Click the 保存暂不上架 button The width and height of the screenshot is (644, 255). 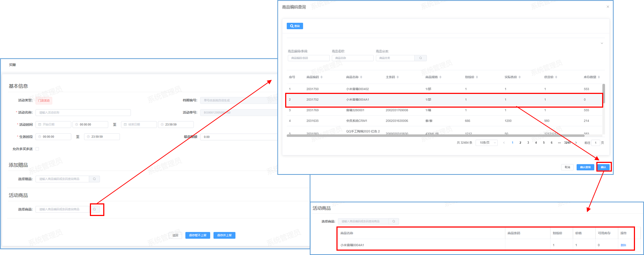point(198,235)
